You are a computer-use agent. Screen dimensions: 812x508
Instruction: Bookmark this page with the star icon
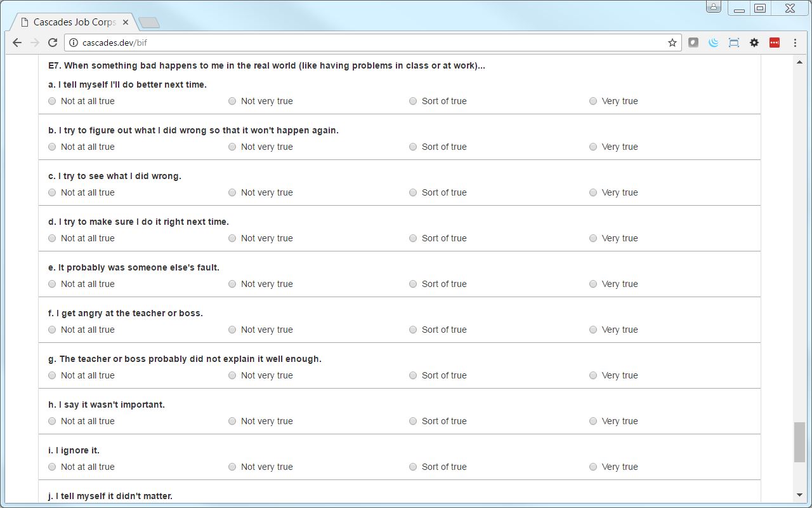(672, 43)
